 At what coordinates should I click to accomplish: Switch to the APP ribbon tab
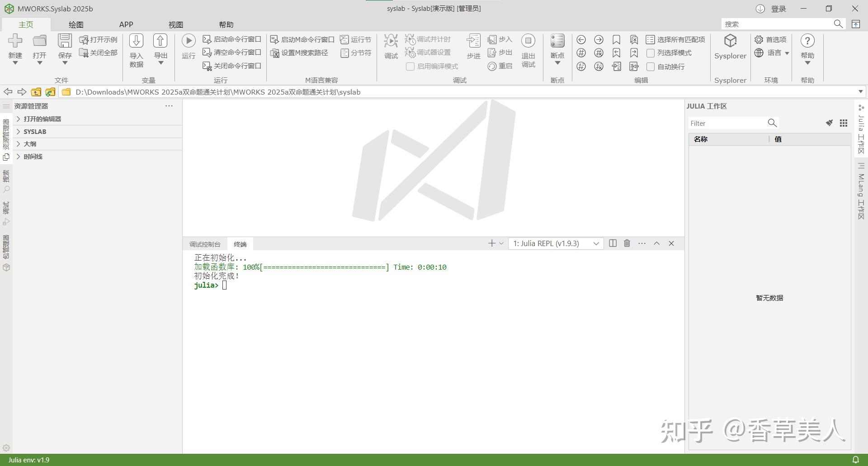pyautogui.click(x=126, y=24)
